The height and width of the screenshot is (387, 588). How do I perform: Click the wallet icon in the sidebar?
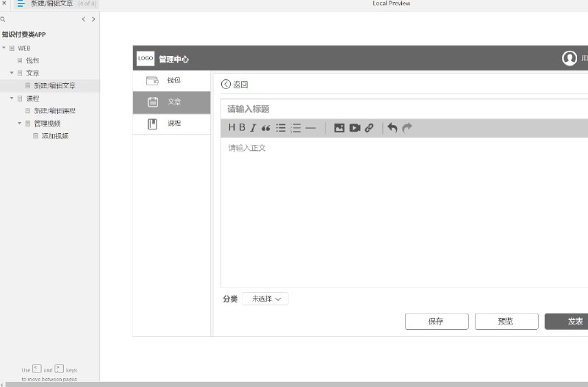(152, 80)
